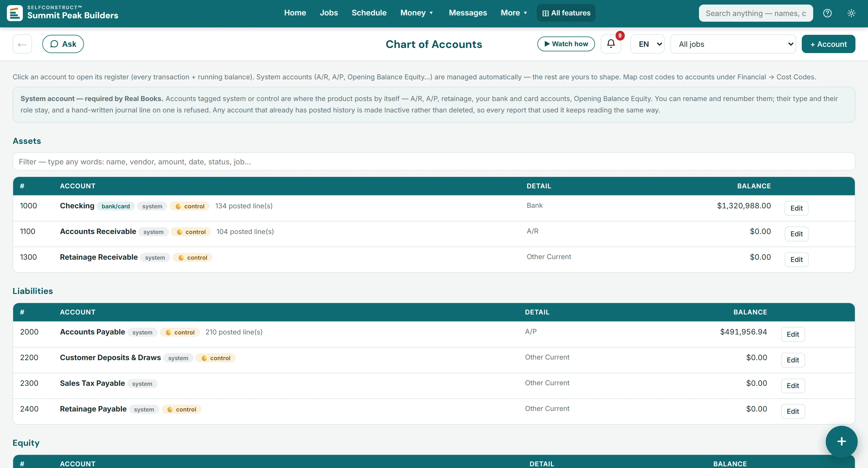Edit the Accounts Payable account

(793, 334)
